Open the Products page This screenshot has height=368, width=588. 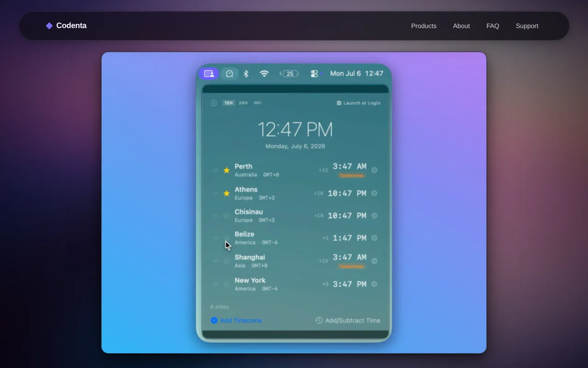coord(424,26)
